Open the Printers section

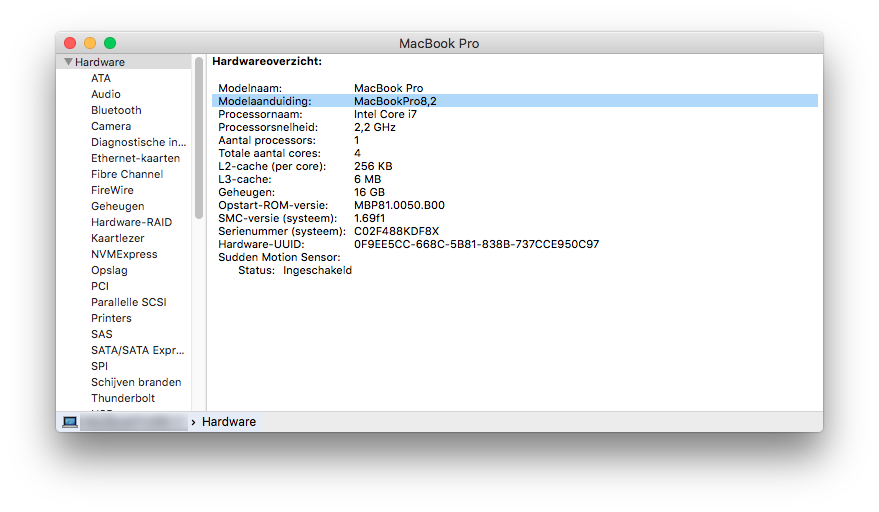click(x=111, y=318)
